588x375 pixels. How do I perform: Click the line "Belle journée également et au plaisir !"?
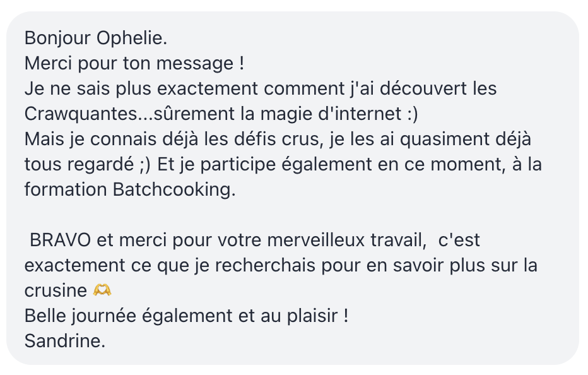(x=186, y=316)
